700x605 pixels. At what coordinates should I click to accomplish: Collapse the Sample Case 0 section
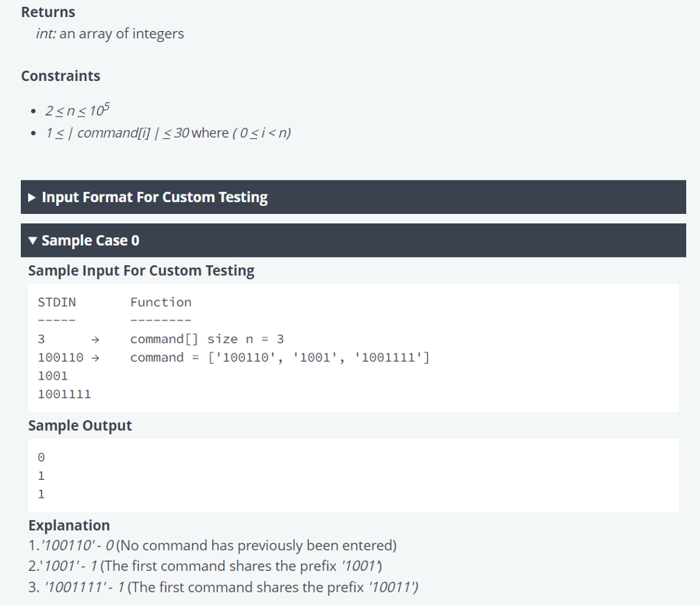point(90,240)
